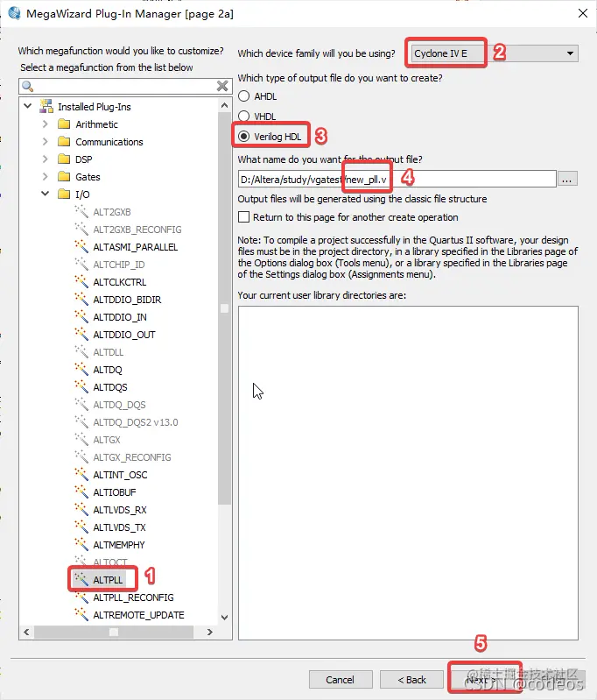Proceed with the Next button
The image size is (597, 700).
[481, 680]
